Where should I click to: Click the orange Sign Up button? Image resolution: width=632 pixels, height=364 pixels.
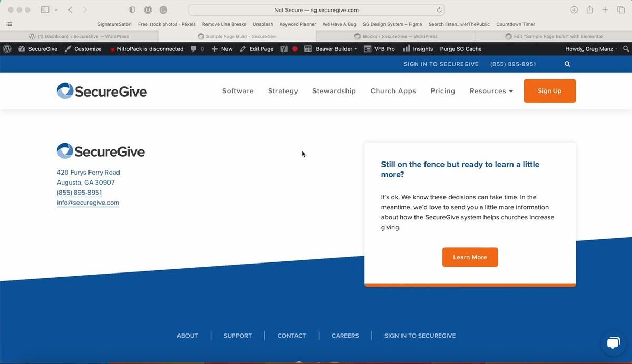coord(549,91)
